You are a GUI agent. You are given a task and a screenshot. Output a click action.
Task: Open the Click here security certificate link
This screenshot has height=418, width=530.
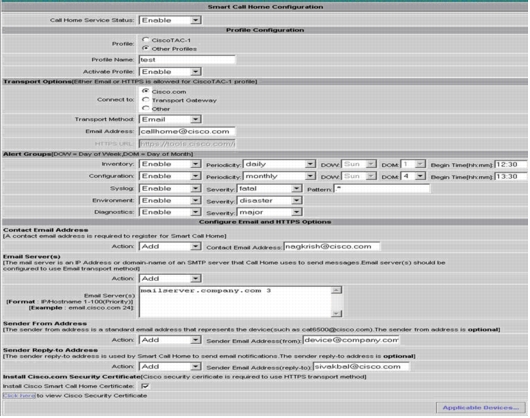tap(19, 396)
